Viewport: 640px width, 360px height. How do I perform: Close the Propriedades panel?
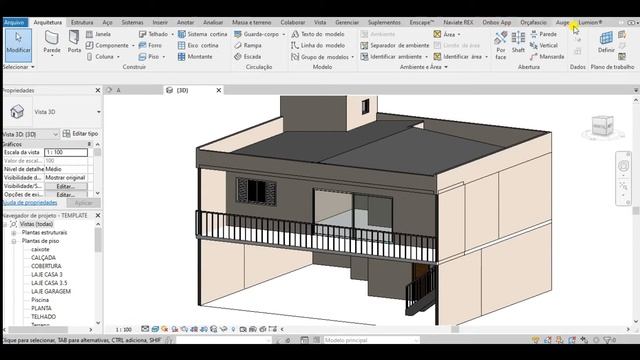(x=98, y=90)
